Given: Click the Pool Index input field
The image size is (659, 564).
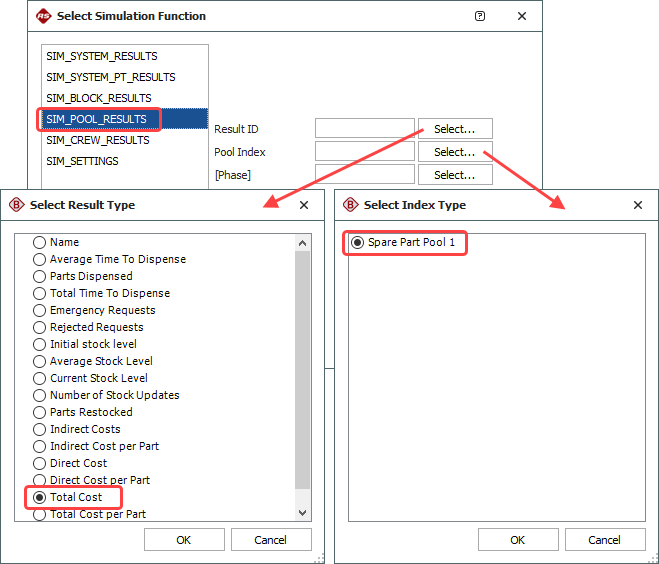Looking at the screenshot, I should click(x=364, y=152).
